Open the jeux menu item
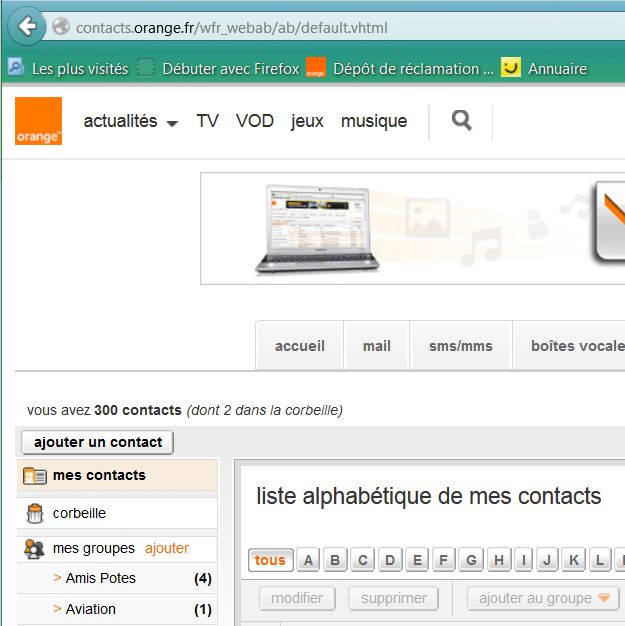 pos(307,121)
